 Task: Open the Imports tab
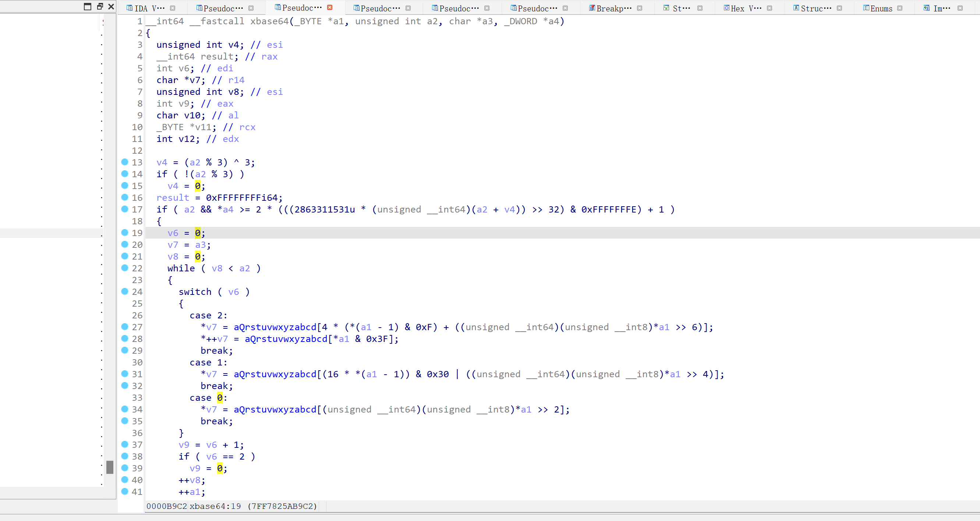pyautogui.click(x=942, y=8)
